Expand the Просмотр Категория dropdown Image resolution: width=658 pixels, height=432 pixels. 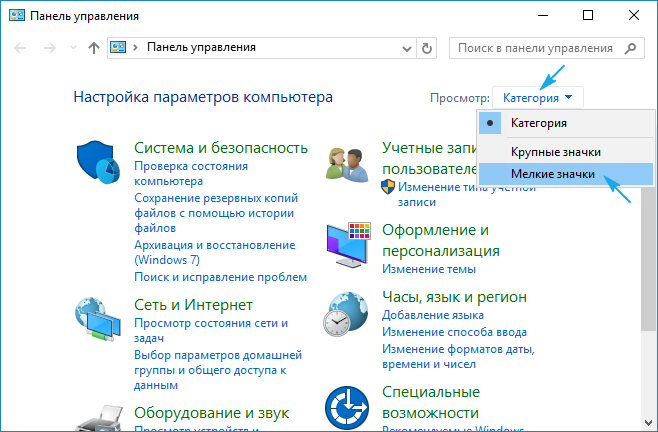[x=538, y=98]
